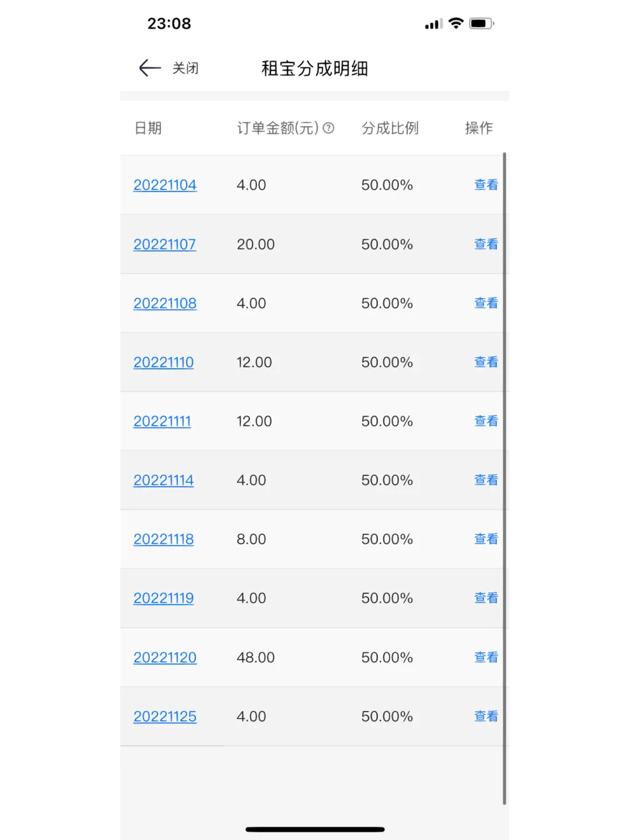Click the vertical scrollbar on the right edge

pyautogui.click(x=505, y=479)
